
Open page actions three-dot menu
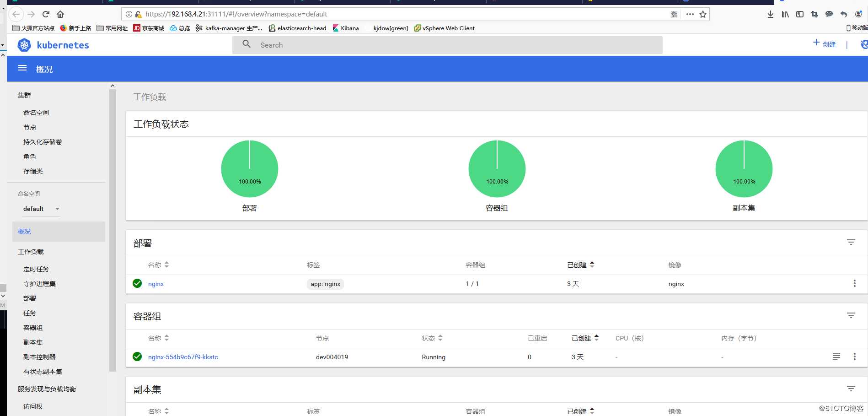click(x=690, y=14)
